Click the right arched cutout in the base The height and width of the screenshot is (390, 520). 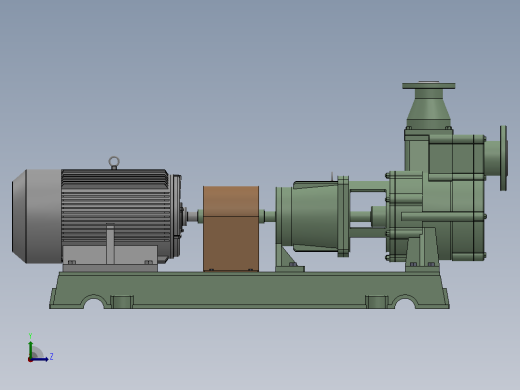pyautogui.click(x=405, y=302)
